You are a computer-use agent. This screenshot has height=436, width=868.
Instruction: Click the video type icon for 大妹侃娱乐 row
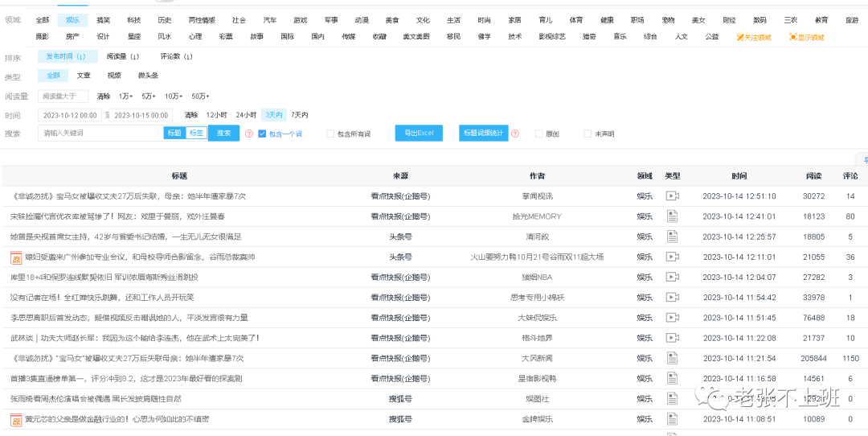click(x=672, y=318)
